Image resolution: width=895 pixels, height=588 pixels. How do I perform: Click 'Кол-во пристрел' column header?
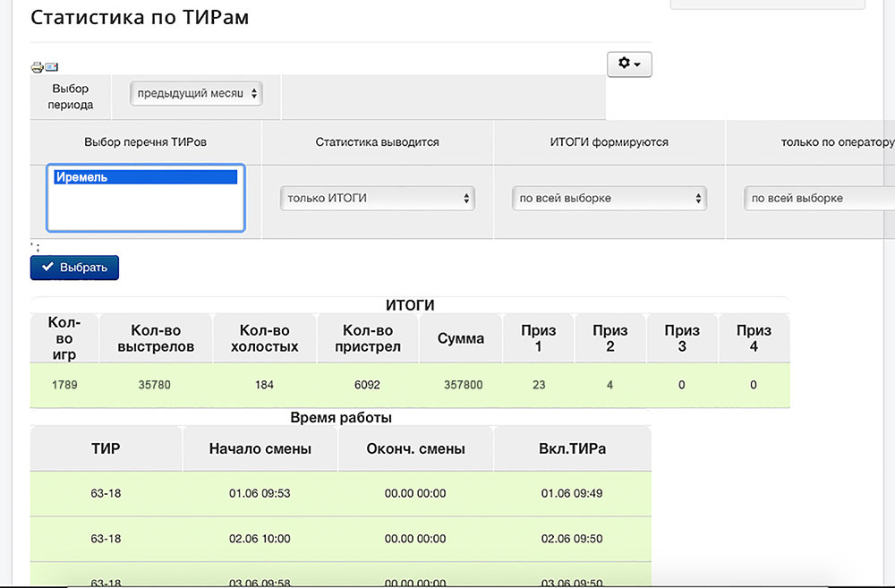click(x=368, y=338)
